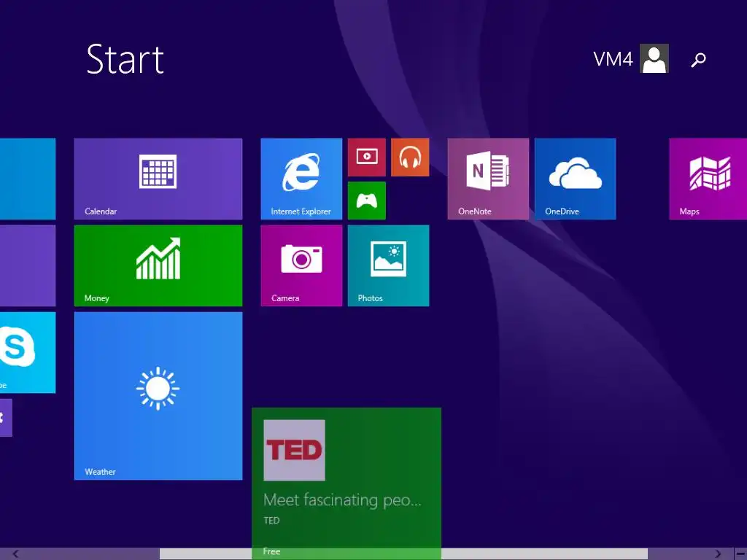This screenshot has height=560, width=747.
Task: Launch the OneNote tile
Action: (x=488, y=179)
